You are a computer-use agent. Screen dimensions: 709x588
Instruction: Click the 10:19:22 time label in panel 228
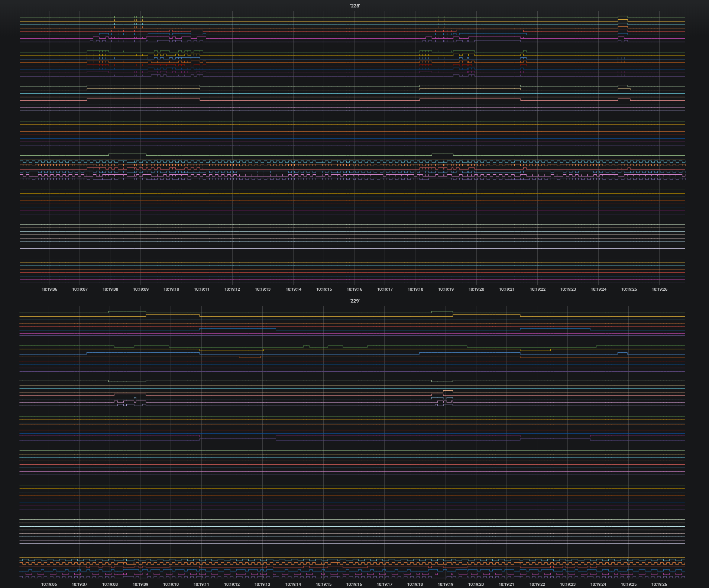[x=538, y=289]
